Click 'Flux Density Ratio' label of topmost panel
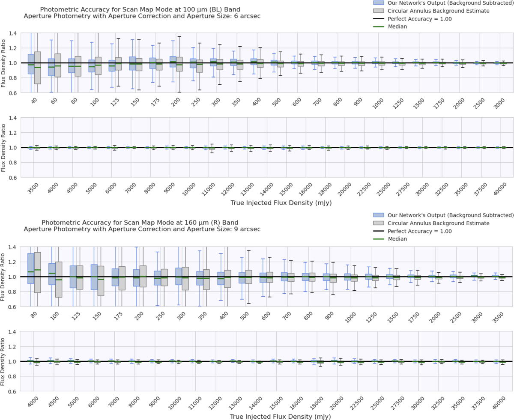The width and height of the screenshot is (514, 420). point(4,63)
